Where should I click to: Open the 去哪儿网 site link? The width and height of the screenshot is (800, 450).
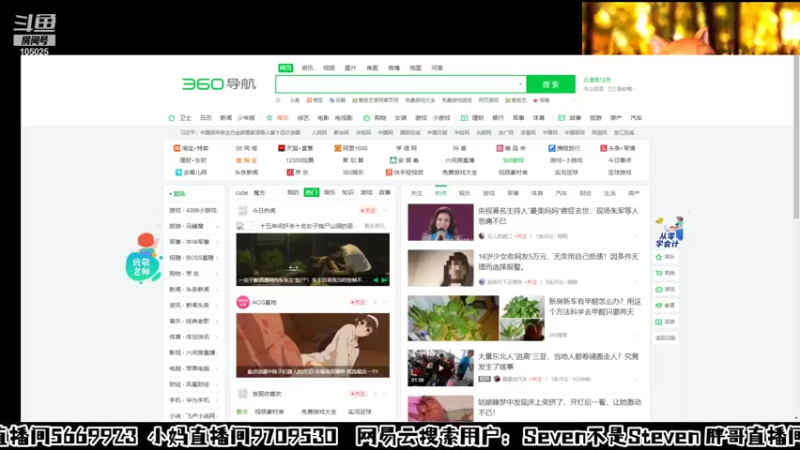coord(191,172)
